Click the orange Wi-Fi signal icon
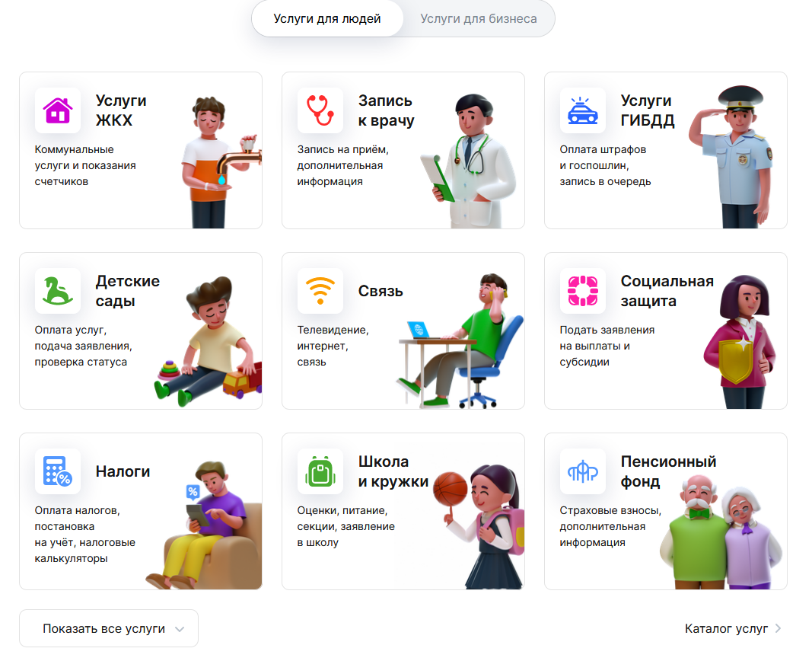 (x=320, y=291)
